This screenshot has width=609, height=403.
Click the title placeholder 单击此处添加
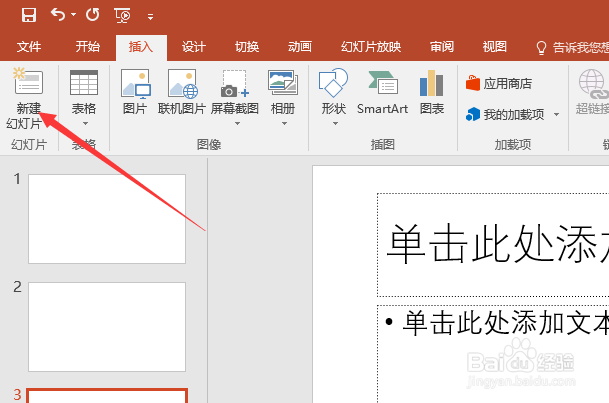tap(493, 245)
